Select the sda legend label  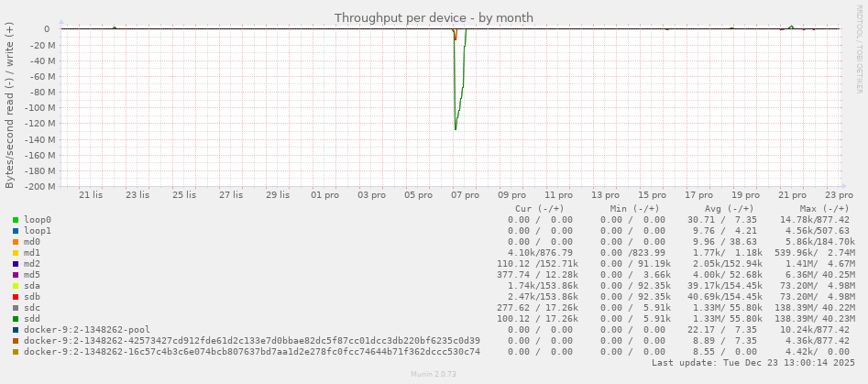pos(32,286)
